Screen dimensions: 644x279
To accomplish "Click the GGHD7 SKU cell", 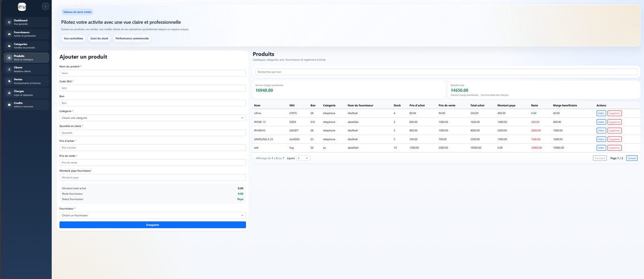I will pos(294,131).
